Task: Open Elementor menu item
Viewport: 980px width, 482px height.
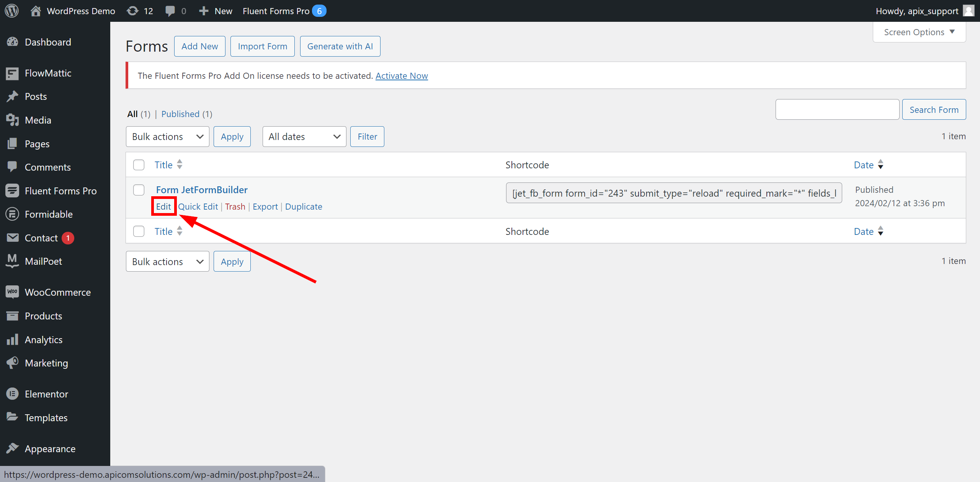Action: click(x=55, y=394)
